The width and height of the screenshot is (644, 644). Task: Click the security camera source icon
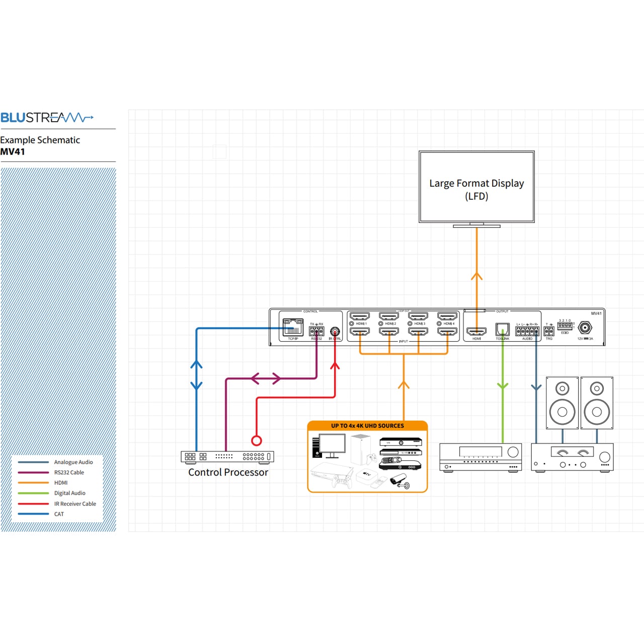click(x=400, y=481)
